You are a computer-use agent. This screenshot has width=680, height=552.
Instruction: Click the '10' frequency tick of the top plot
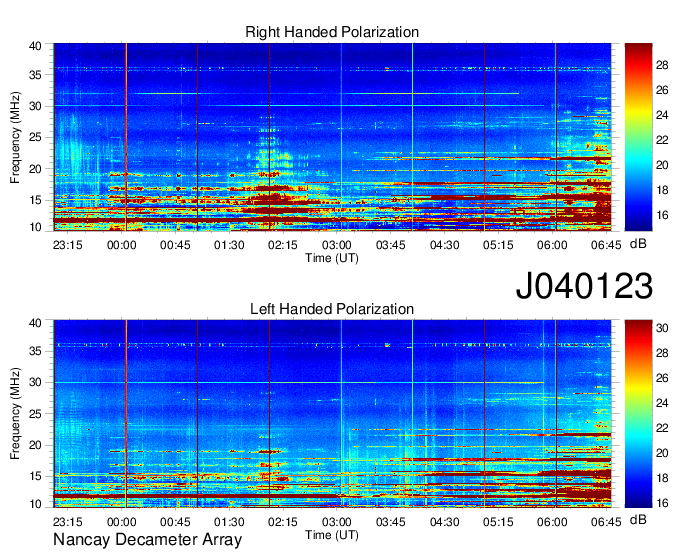coord(35,227)
